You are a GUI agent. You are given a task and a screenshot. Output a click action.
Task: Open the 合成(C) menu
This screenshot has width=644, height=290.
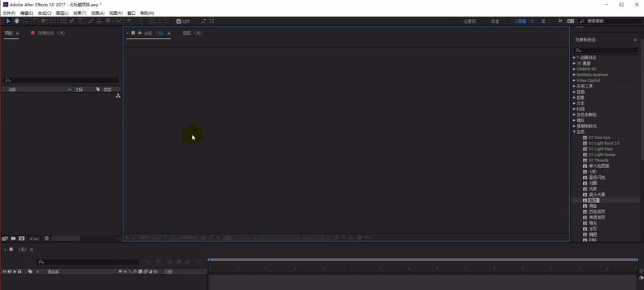[x=44, y=13]
